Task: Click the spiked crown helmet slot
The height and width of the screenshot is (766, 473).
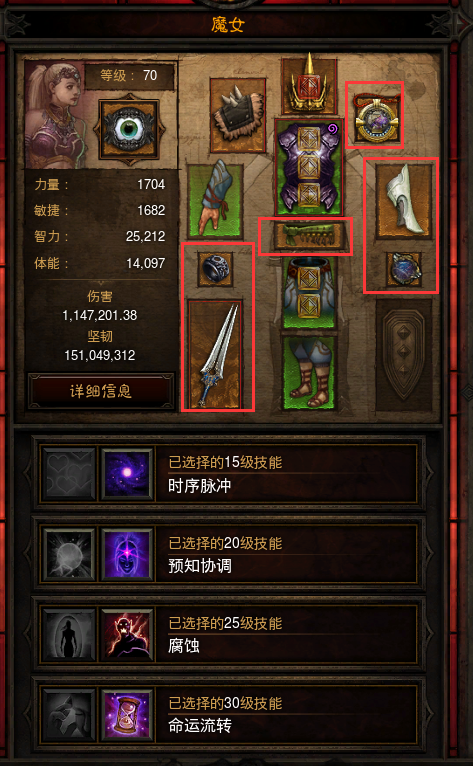Action: [x=309, y=85]
